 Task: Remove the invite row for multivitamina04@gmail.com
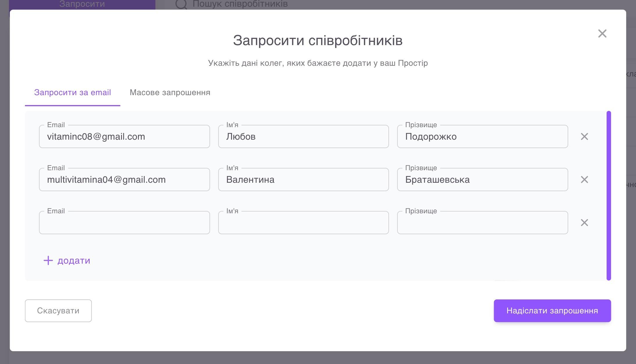[585, 180]
